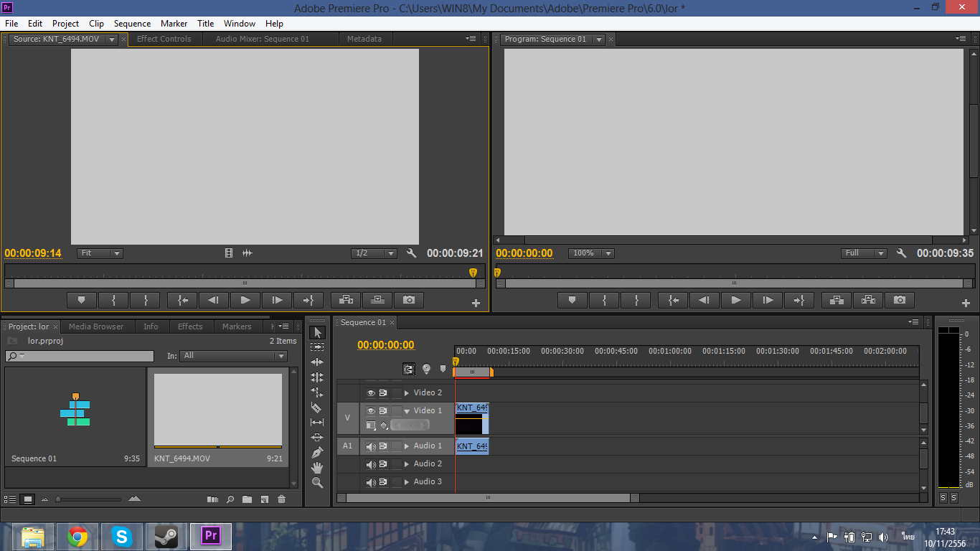The image size is (980, 551).
Task: Click the Project panel thumbnail zoom slider
Action: click(x=89, y=499)
